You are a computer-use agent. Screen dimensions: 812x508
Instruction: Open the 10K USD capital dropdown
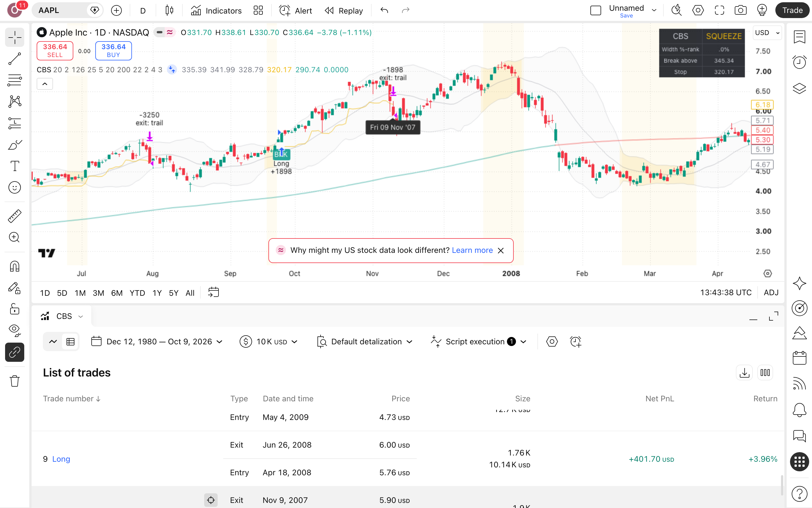click(x=268, y=342)
